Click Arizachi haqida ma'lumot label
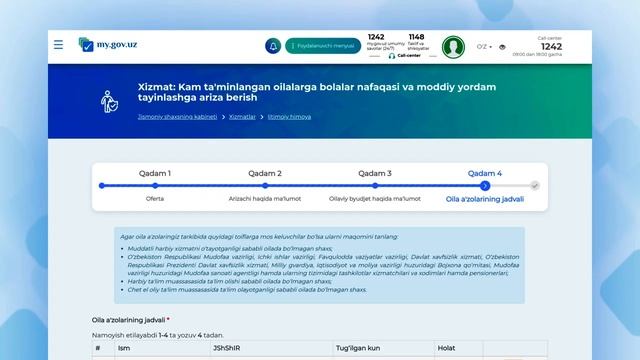The height and width of the screenshot is (360, 640). [x=265, y=199]
